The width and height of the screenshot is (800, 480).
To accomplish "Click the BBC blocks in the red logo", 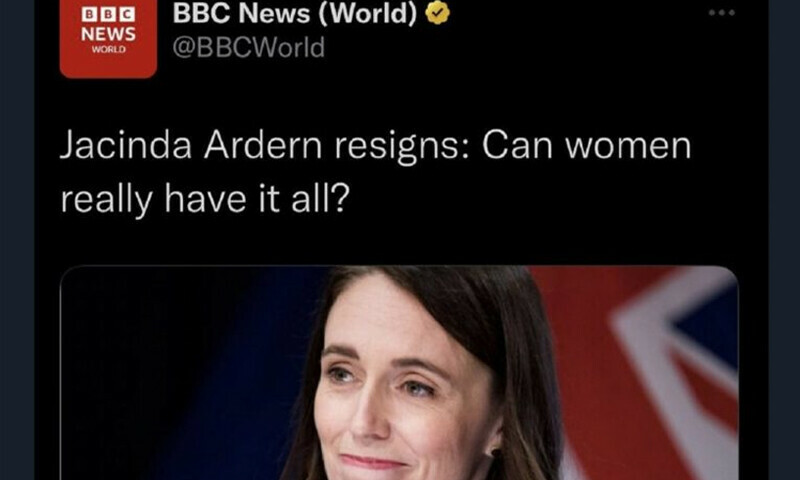I will pos(108,14).
